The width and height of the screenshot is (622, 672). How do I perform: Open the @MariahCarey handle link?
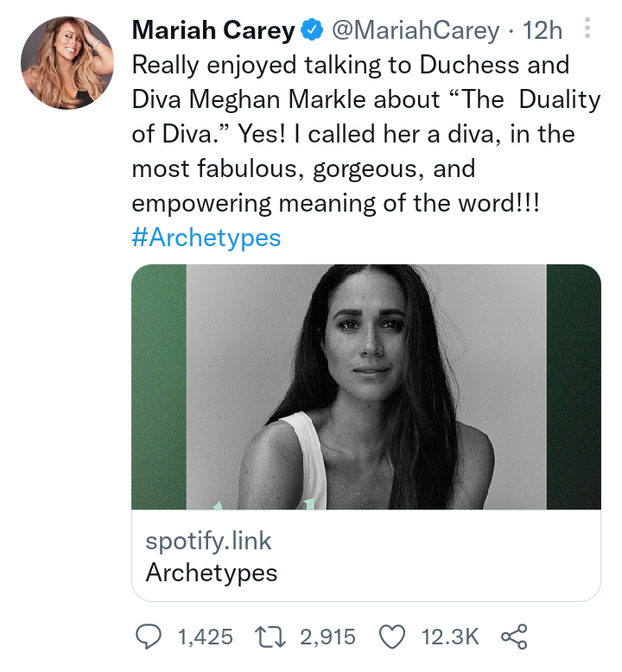(416, 32)
